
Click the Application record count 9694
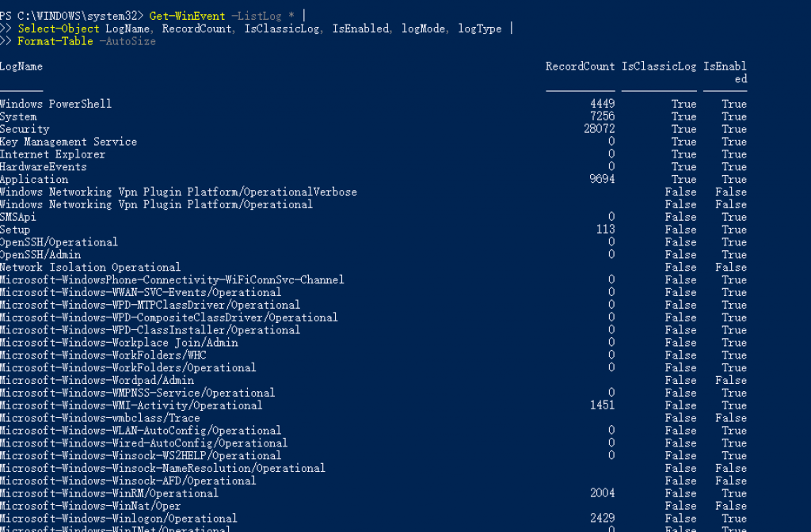(602, 180)
